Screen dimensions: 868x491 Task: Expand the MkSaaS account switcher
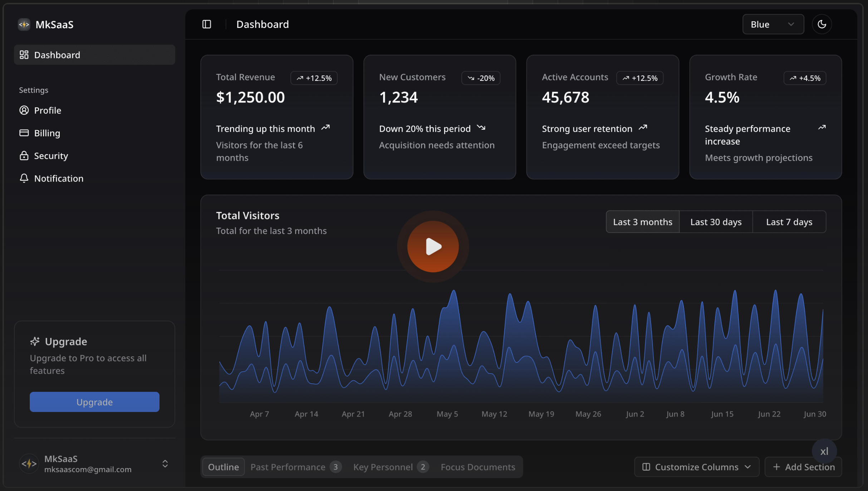click(165, 464)
